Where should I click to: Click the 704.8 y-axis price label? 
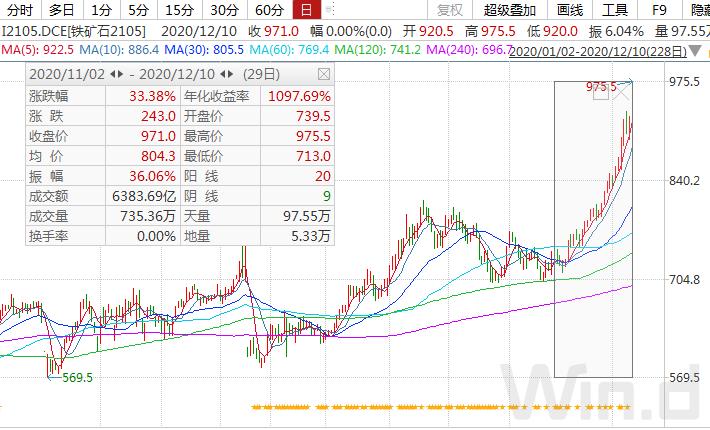point(684,279)
